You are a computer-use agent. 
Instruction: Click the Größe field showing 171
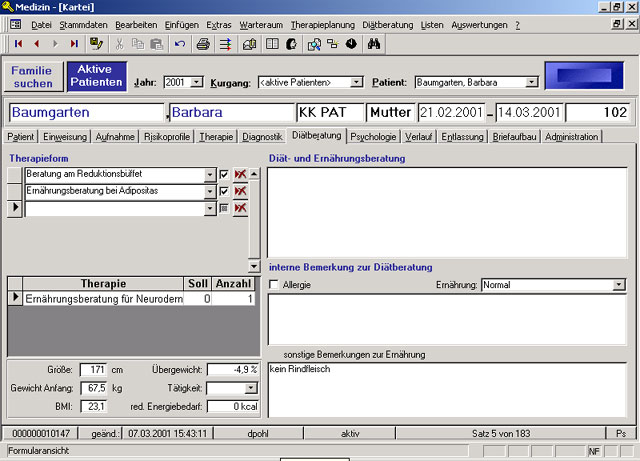[x=93, y=370]
